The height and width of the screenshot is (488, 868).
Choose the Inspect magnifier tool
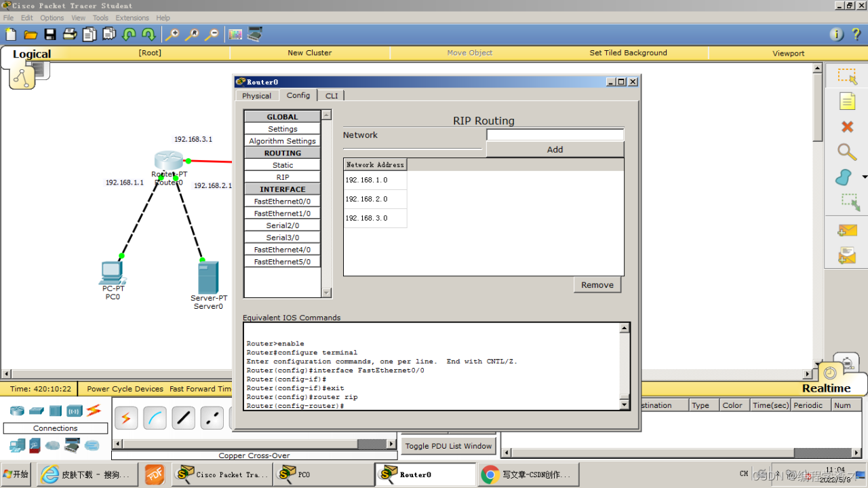click(x=846, y=152)
